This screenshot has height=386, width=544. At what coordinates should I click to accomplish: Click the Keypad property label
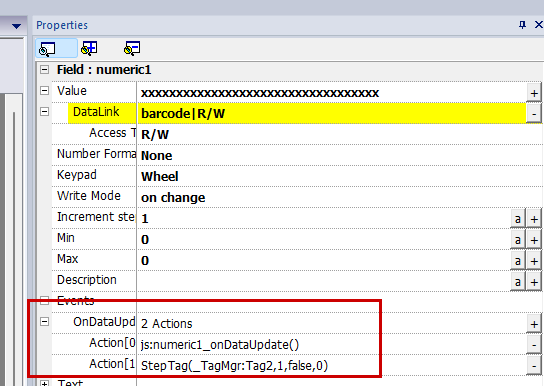coord(77,175)
